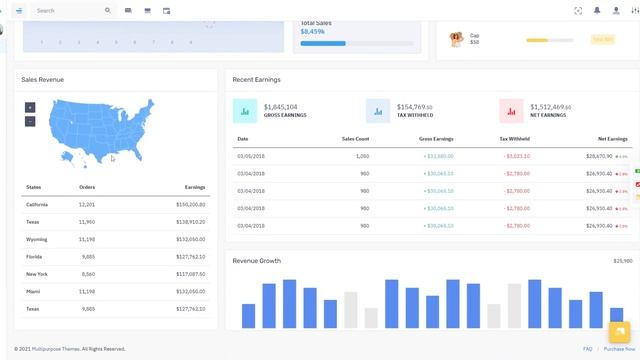The image size is (640, 360).
Task: Open the yellow floating chat button
Action: tap(619, 331)
